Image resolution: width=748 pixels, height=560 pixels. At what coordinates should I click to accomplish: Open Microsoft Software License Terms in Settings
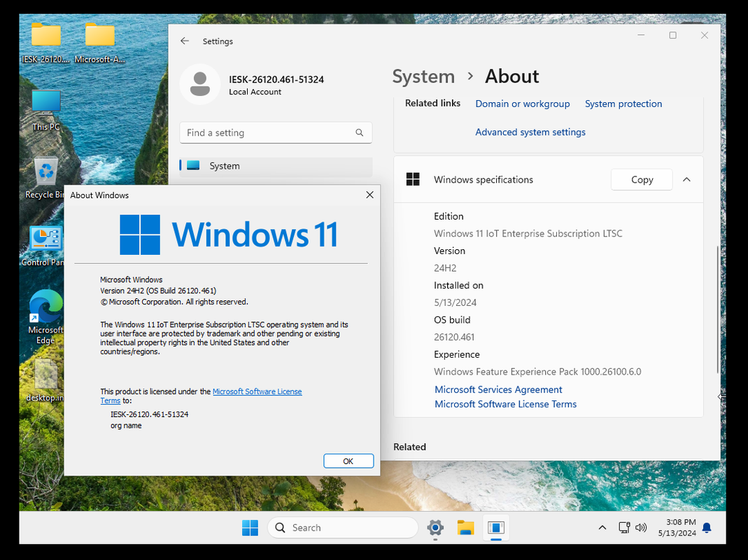pos(505,404)
